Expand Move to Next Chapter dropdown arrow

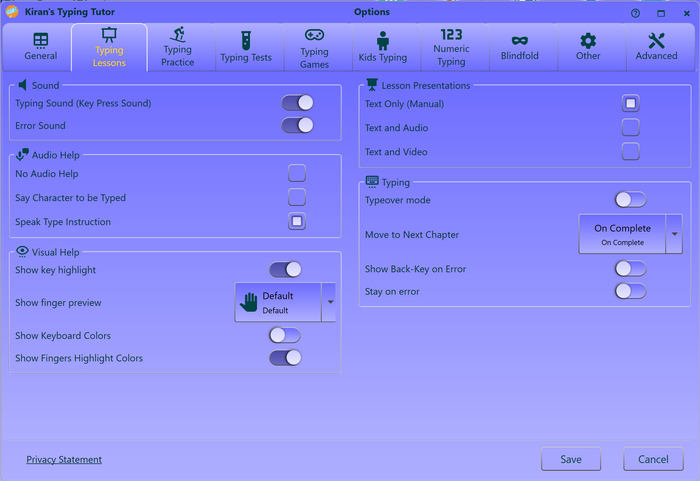(x=674, y=234)
